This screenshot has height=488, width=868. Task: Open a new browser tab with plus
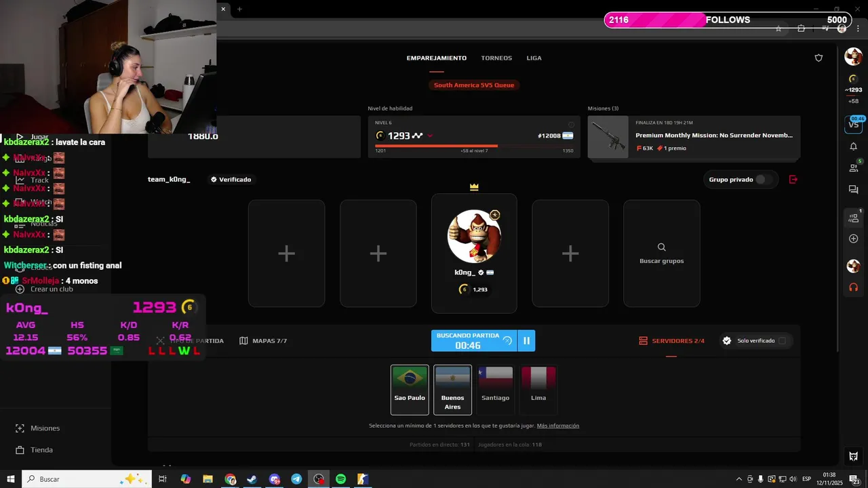(x=239, y=9)
